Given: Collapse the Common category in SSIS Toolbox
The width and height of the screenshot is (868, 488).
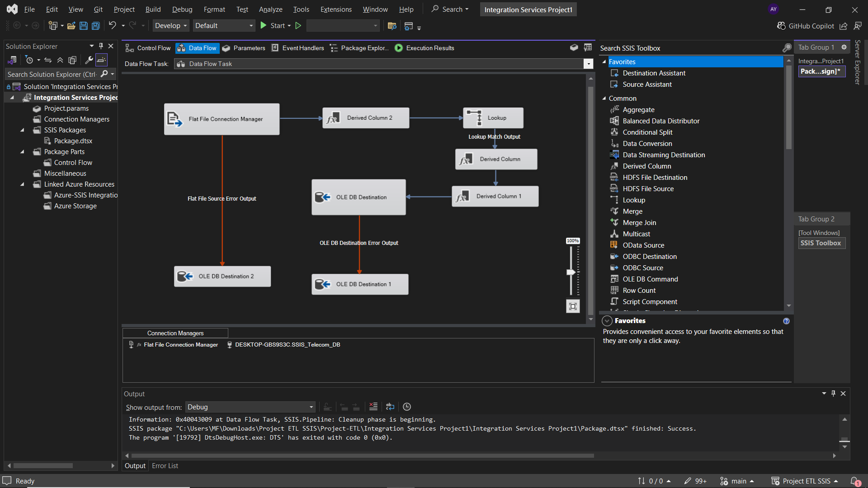Looking at the screenshot, I should tap(604, 98).
